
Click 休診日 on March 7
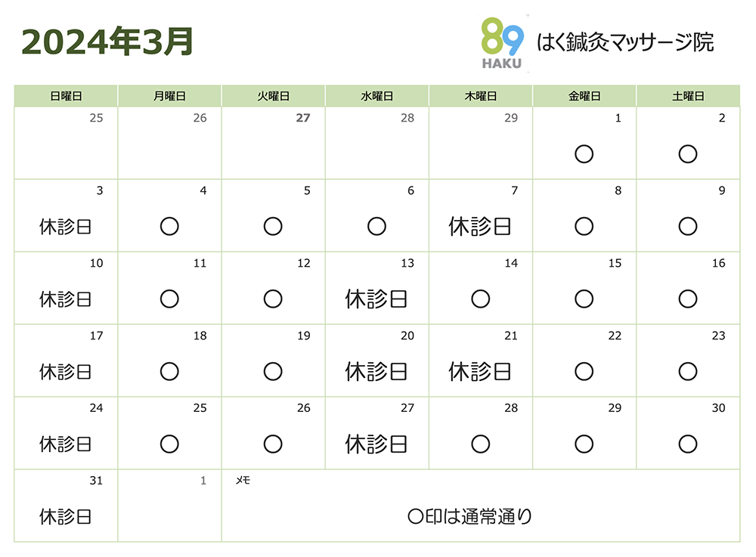point(480,227)
